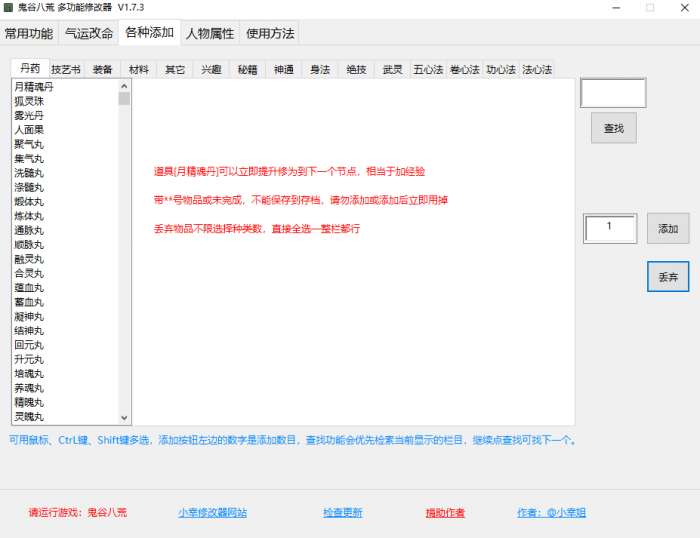Open the 捐助作者 link
This screenshot has width=700, height=538.
(x=445, y=513)
